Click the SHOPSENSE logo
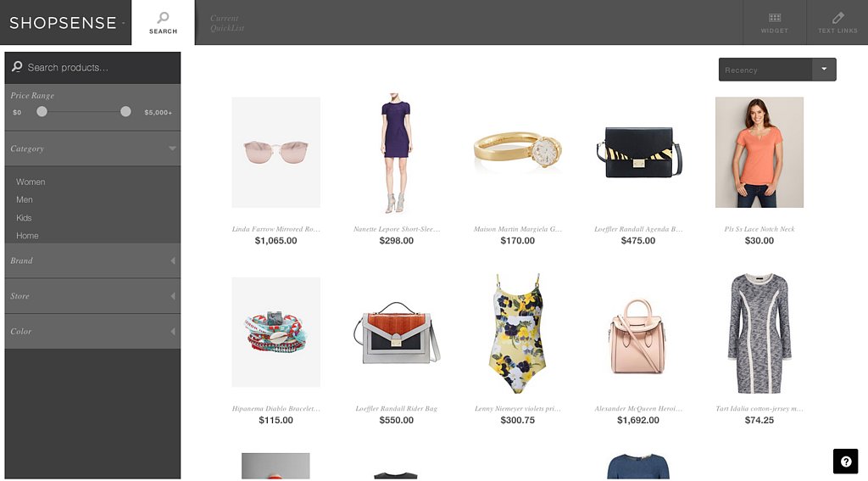This screenshot has height=481, width=868. 63,23
